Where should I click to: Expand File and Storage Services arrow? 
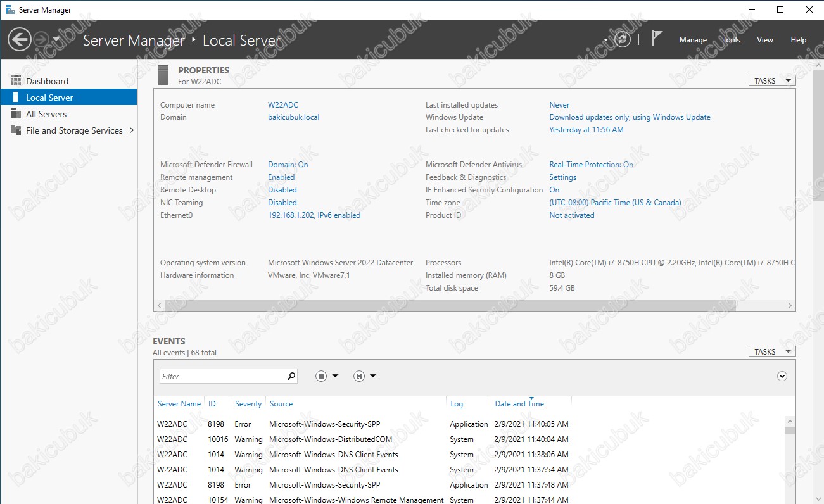point(131,130)
